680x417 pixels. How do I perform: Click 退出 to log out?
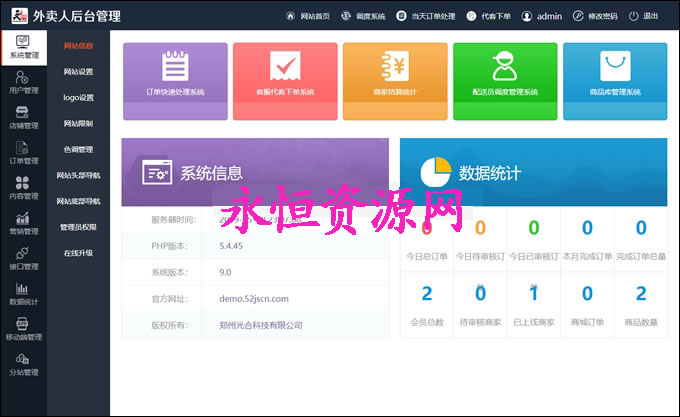pos(645,17)
